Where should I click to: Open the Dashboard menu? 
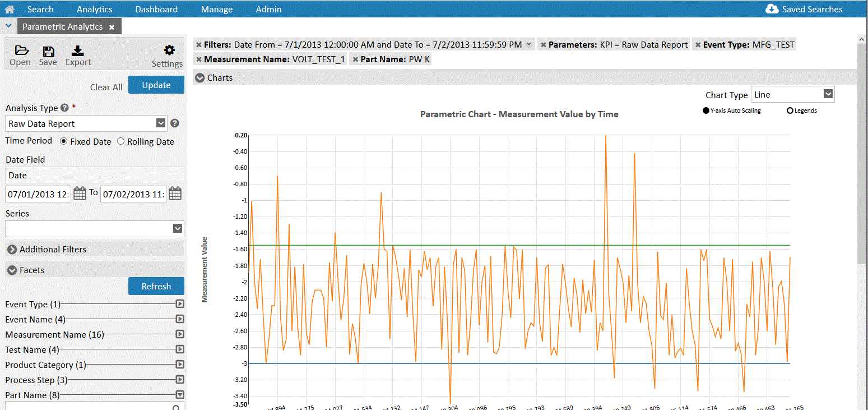pyautogui.click(x=156, y=9)
